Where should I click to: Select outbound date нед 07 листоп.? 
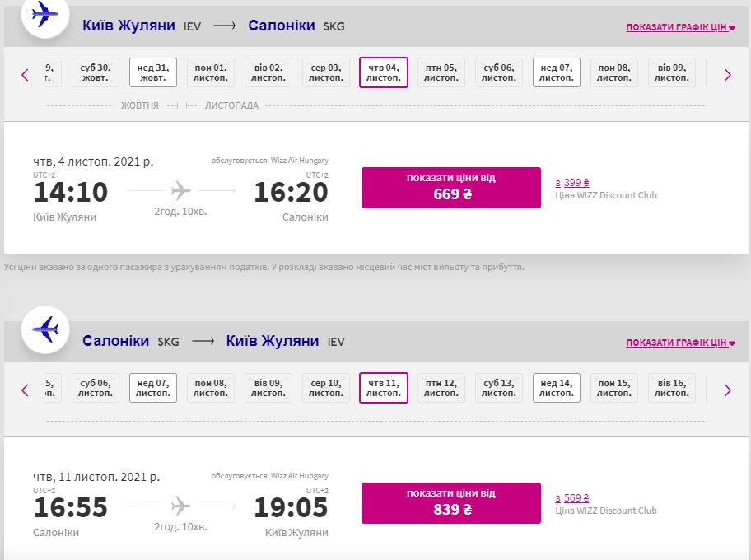[x=557, y=72]
